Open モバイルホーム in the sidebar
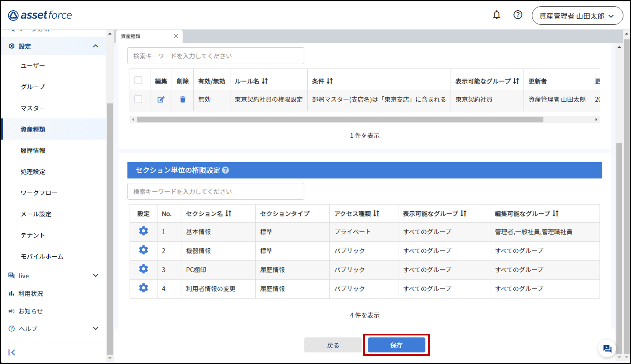The height and width of the screenshot is (364, 631). click(x=42, y=256)
